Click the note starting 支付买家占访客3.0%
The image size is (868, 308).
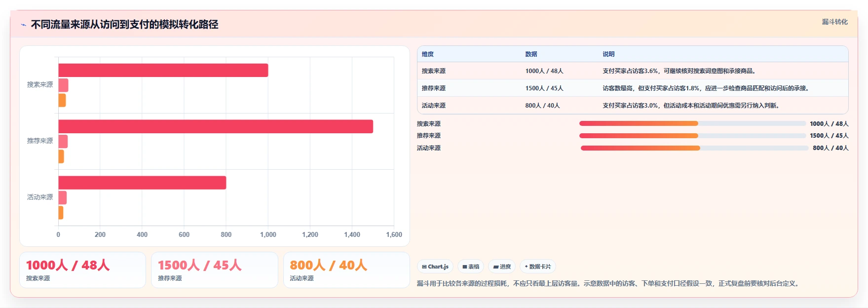692,106
